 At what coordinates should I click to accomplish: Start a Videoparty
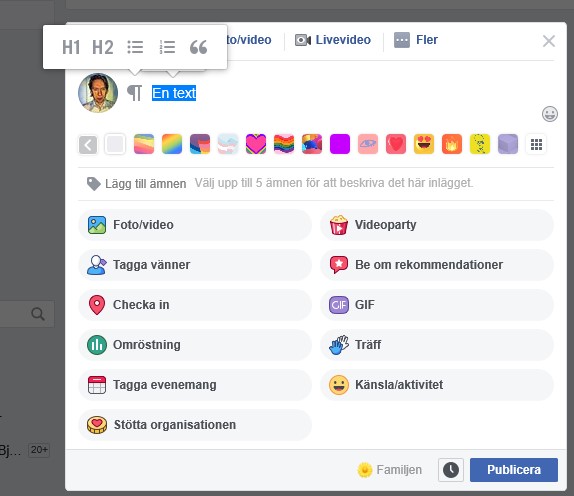point(437,225)
